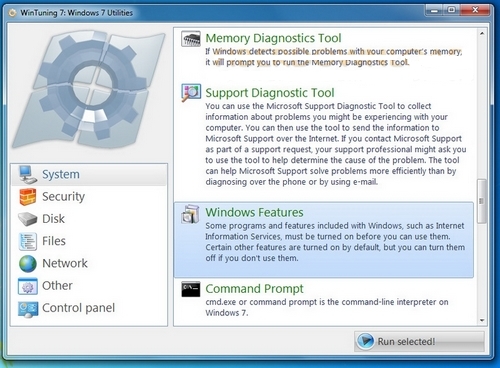Image resolution: width=500 pixels, height=368 pixels.
Task: Click the Support Diagnostic Tool description paragraph
Action: coord(336,144)
